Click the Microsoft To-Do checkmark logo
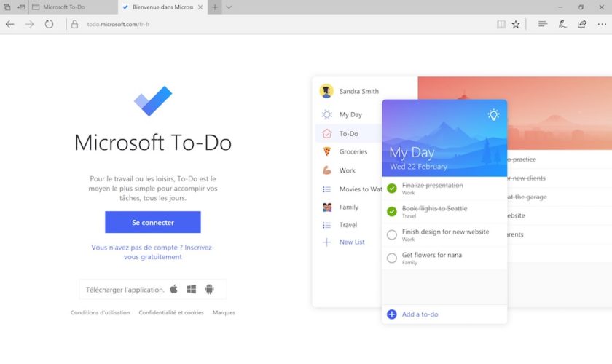The height and width of the screenshot is (364, 612). pos(152,101)
